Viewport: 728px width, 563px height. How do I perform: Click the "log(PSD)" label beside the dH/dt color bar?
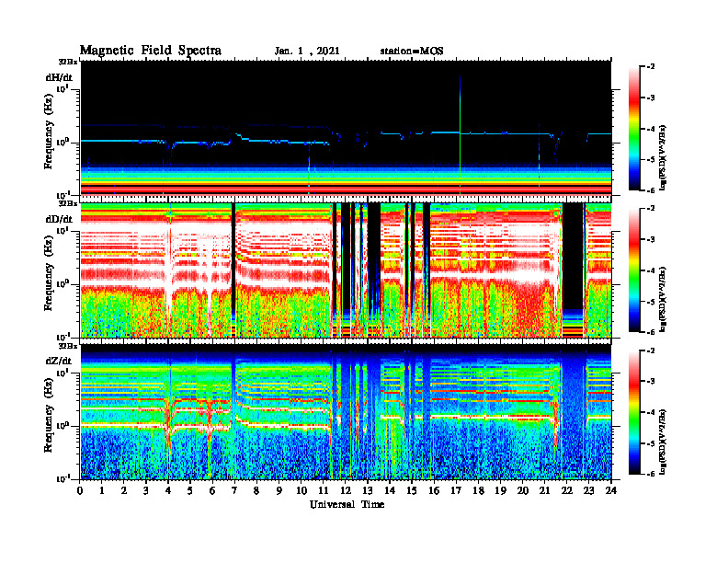click(662, 158)
